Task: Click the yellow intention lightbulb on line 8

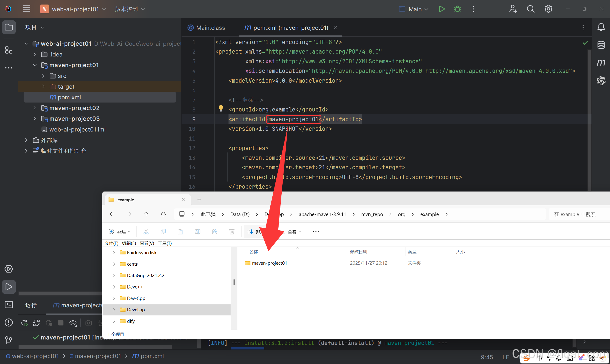Action: click(x=221, y=108)
